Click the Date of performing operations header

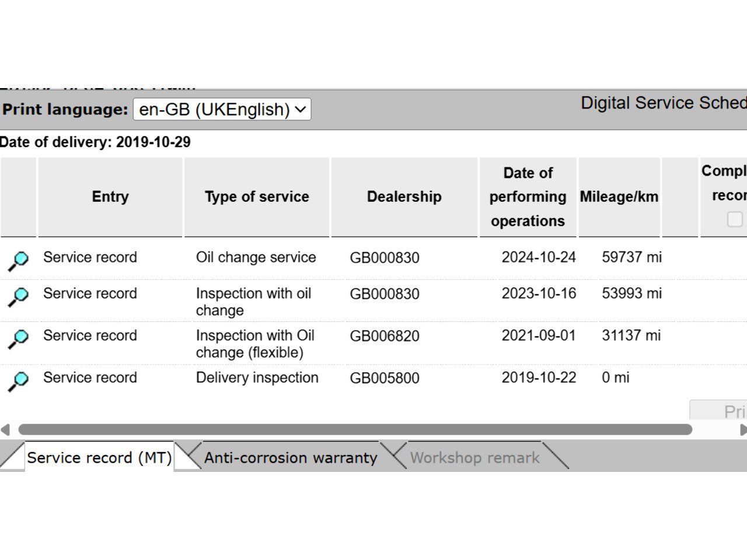[528, 197]
